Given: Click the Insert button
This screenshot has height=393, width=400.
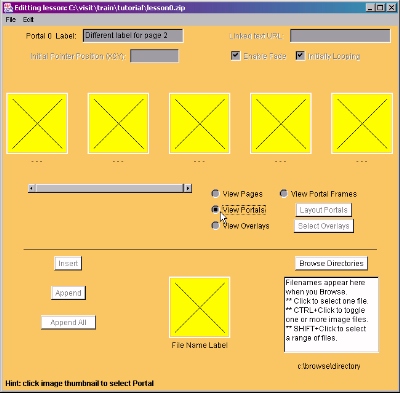Looking at the screenshot, I should click(68, 263).
